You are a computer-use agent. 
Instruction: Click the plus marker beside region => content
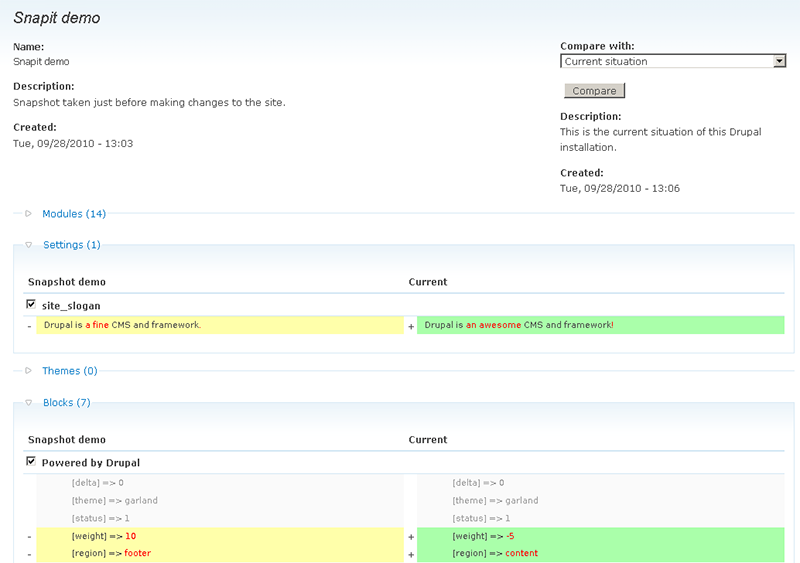click(410, 554)
